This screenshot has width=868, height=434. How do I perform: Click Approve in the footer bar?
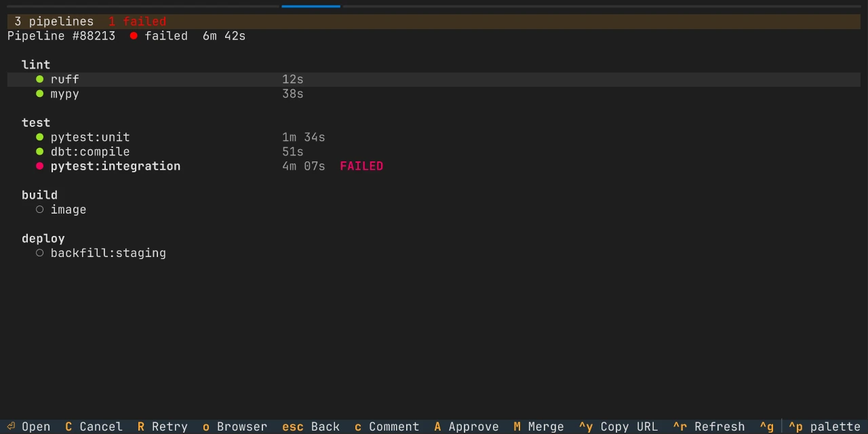467,427
